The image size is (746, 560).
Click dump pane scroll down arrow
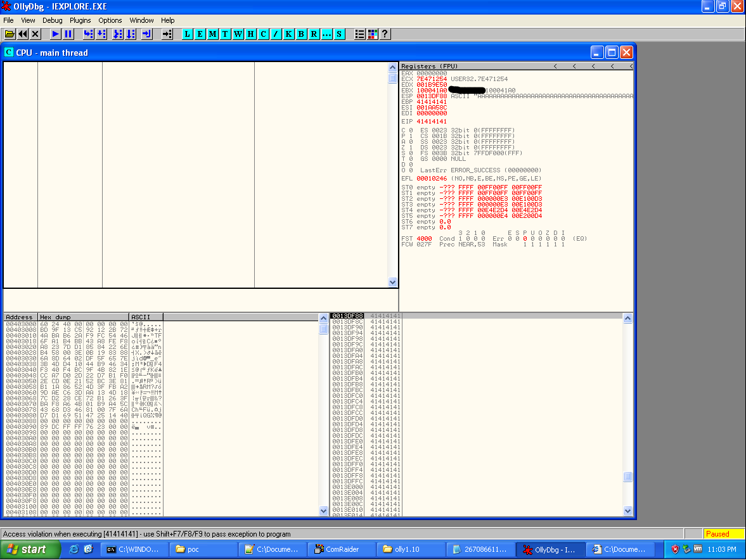pyautogui.click(x=323, y=511)
